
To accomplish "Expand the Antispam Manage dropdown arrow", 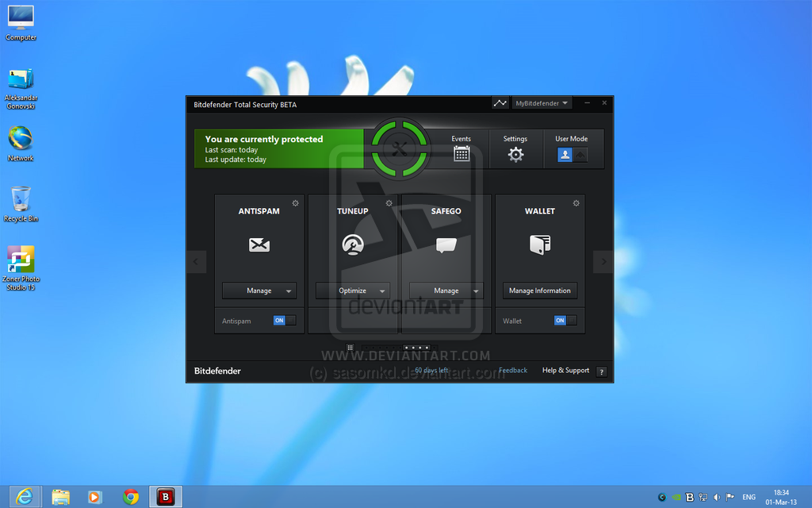I will click(x=289, y=291).
